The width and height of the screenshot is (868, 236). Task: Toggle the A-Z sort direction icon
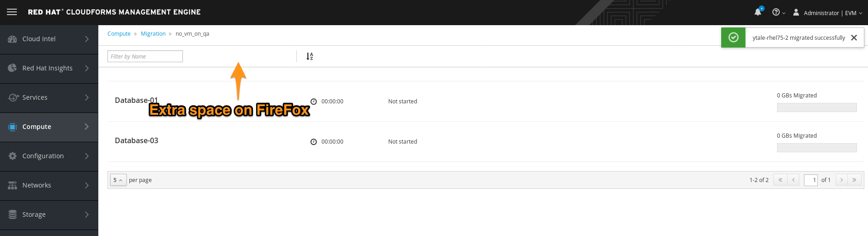click(310, 56)
